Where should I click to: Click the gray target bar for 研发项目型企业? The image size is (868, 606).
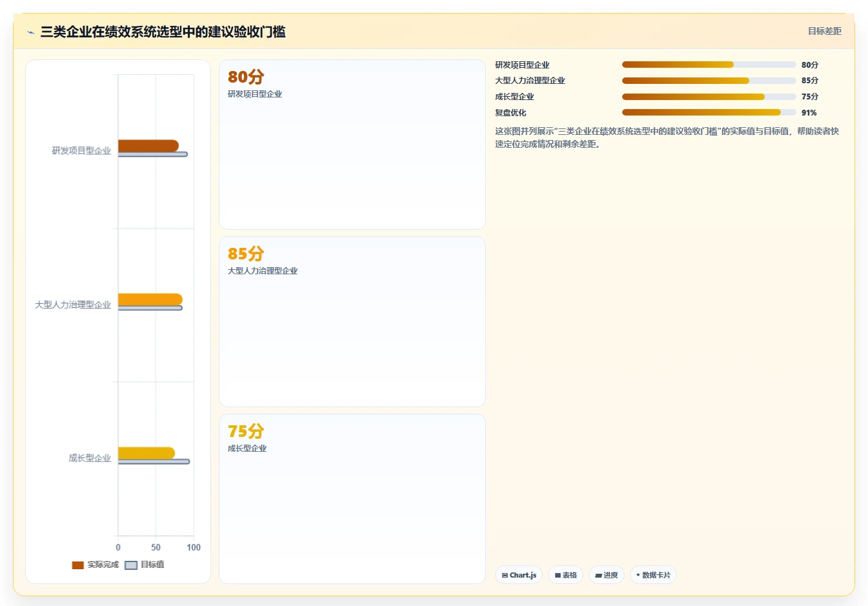[153, 154]
